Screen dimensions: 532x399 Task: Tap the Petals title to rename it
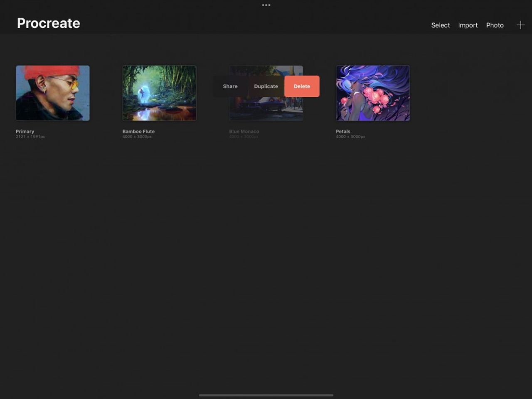343,131
